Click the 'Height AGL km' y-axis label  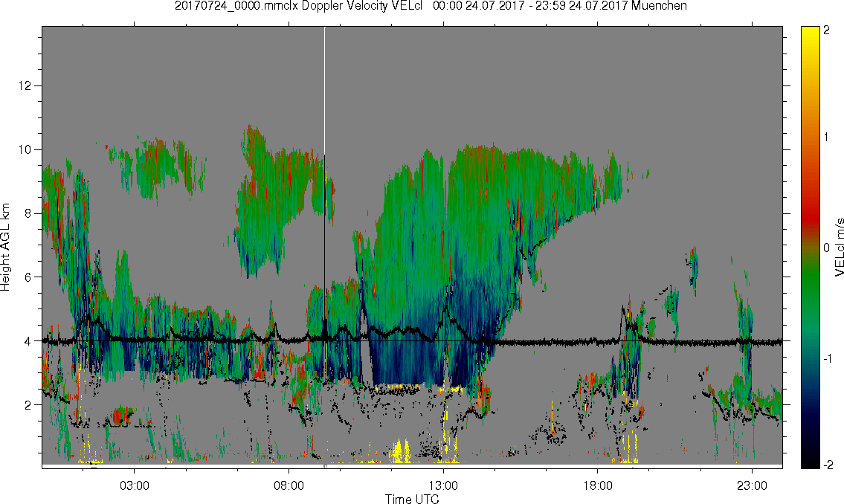[5, 248]
